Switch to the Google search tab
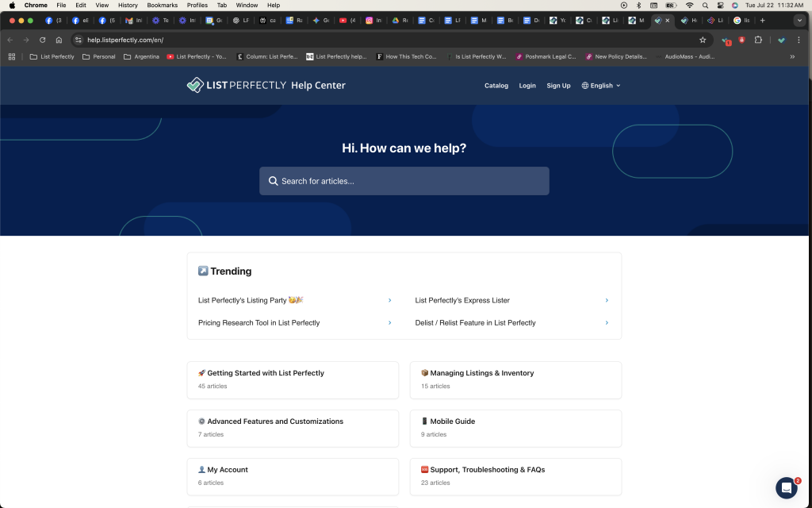 (x=741, y=20)
